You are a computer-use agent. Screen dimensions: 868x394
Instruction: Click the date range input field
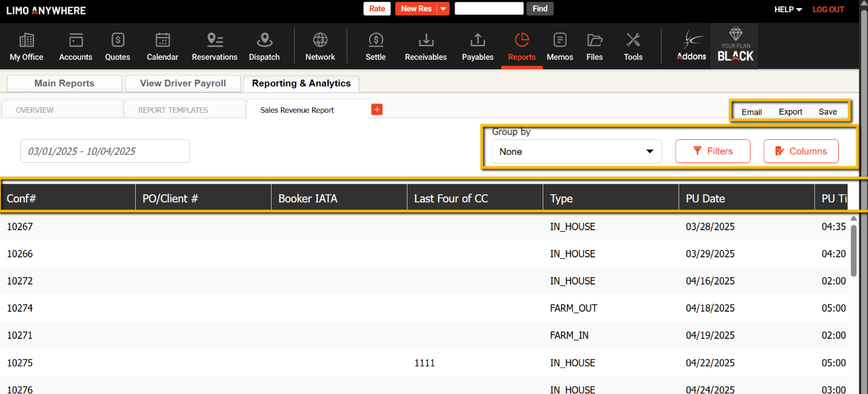(x=105, y=151)
